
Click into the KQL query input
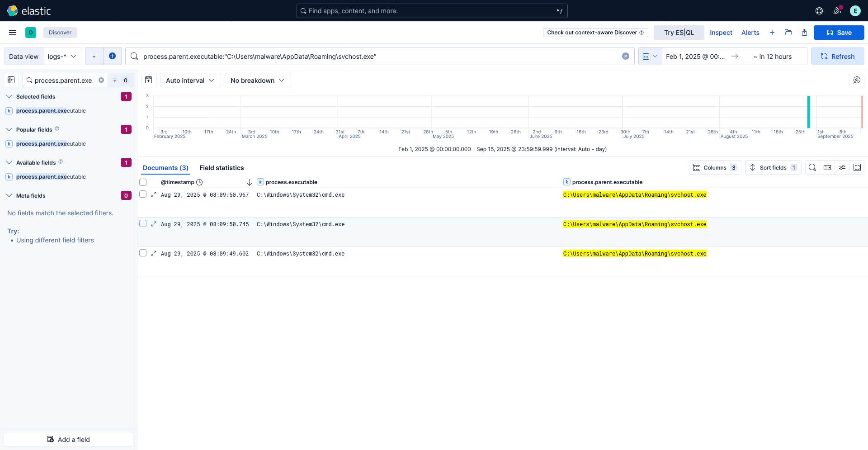click(380, 56)
